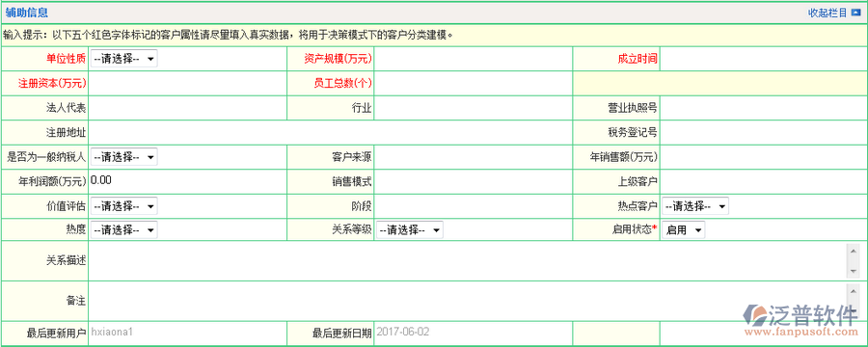Change the 启用状态 dropdown value
The width and height of the screenshot is (868, 347).
[684, 230]
